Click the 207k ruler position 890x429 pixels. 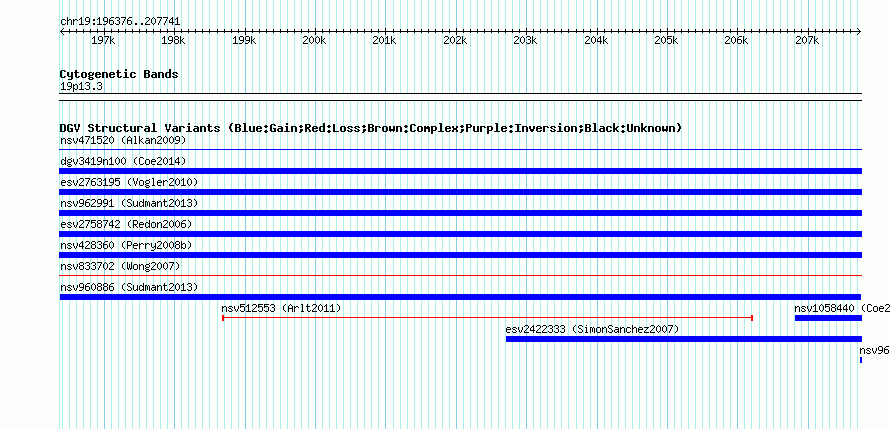[x=807, y=41]
